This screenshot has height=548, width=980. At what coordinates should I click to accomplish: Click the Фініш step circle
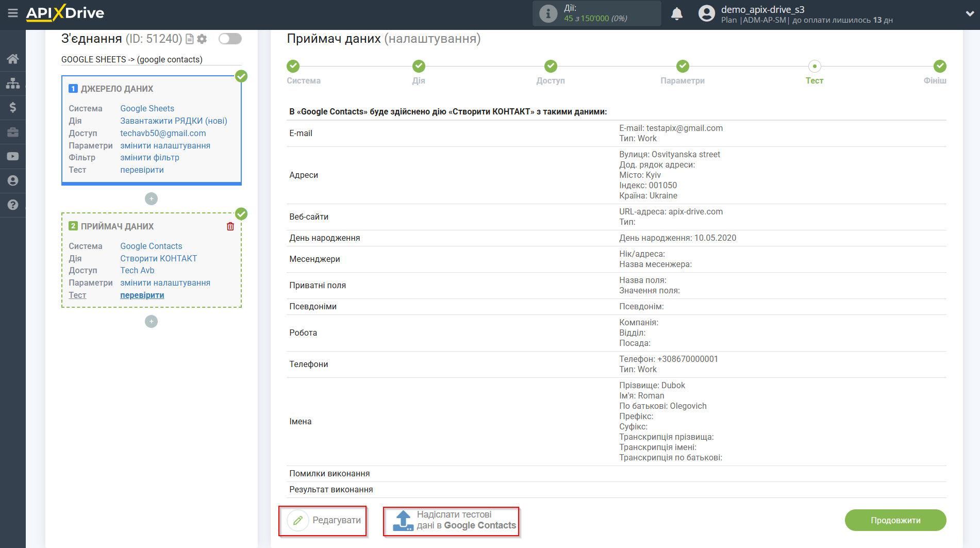940,66
